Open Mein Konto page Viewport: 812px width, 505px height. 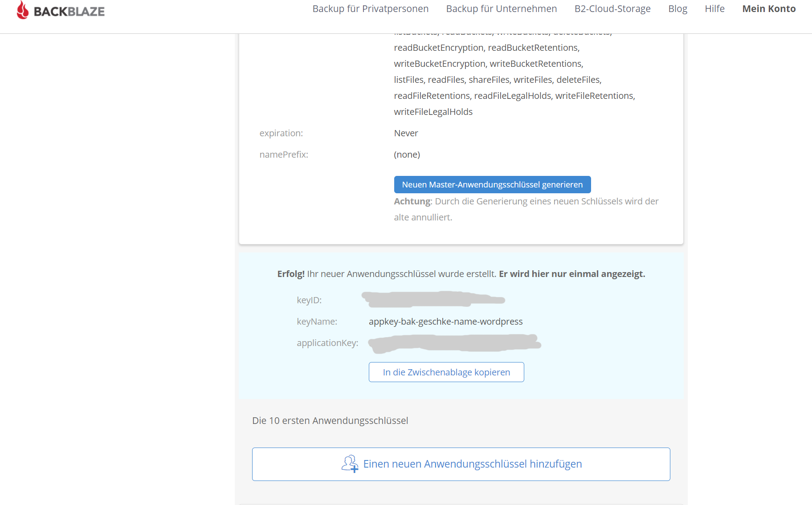[x=769, y=9]
